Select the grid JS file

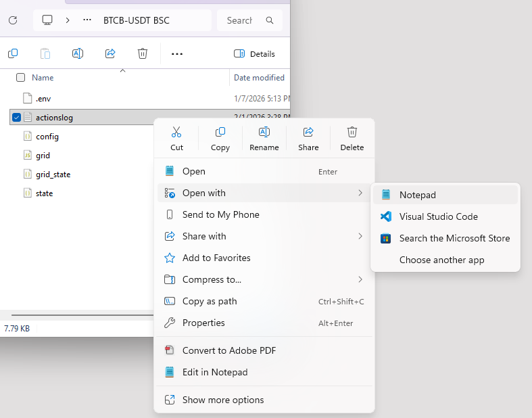coord(43,156)
